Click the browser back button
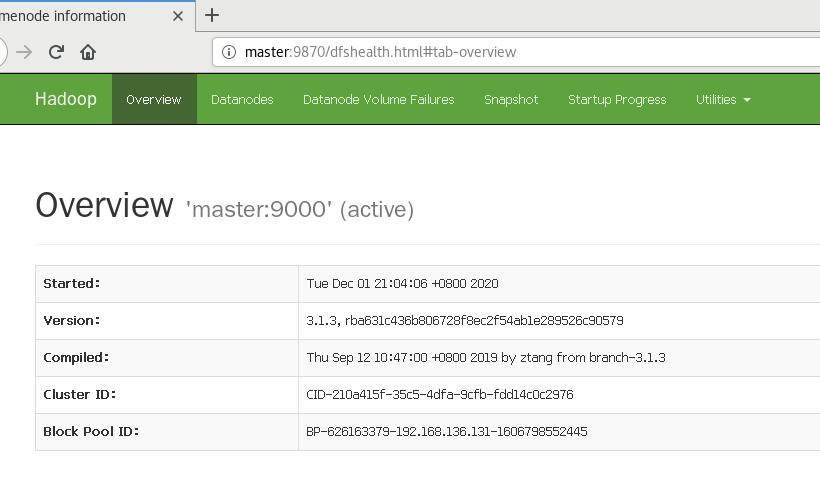The width and height of the screenshot is (820, 484). (2, 52)
